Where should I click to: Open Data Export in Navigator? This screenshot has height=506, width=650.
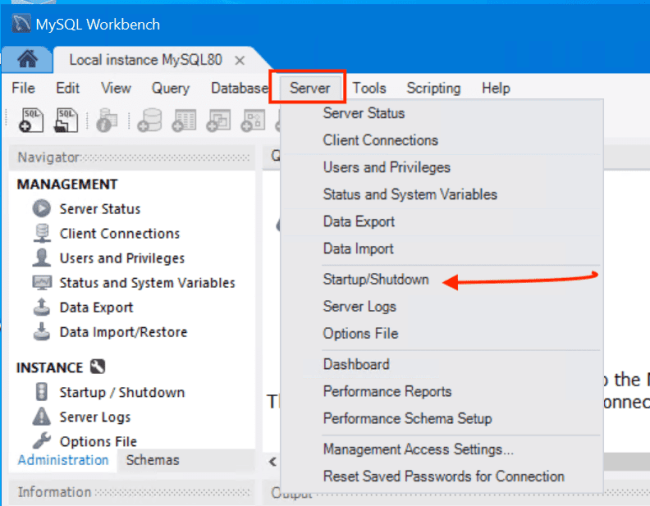[96, 307]
